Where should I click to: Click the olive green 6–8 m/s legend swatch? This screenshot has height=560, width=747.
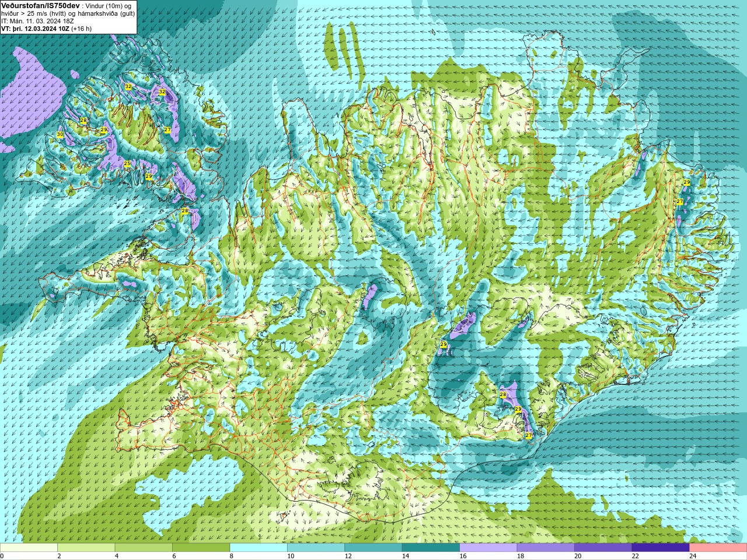pos(201,548)
